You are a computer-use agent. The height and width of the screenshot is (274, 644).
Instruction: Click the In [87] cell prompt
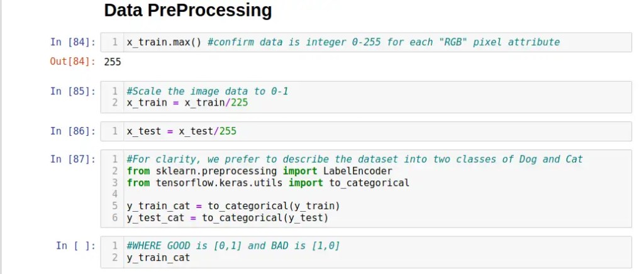coord(73,159)
